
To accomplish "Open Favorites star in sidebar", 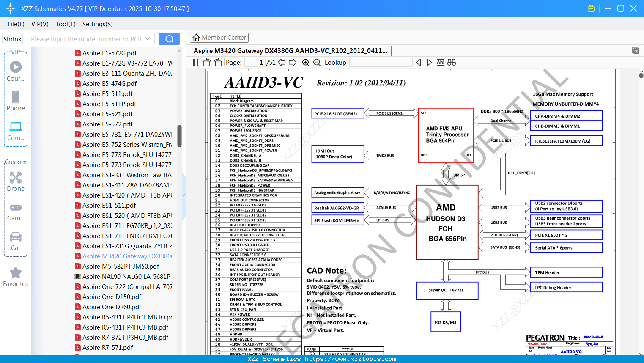I will [16, 277].
